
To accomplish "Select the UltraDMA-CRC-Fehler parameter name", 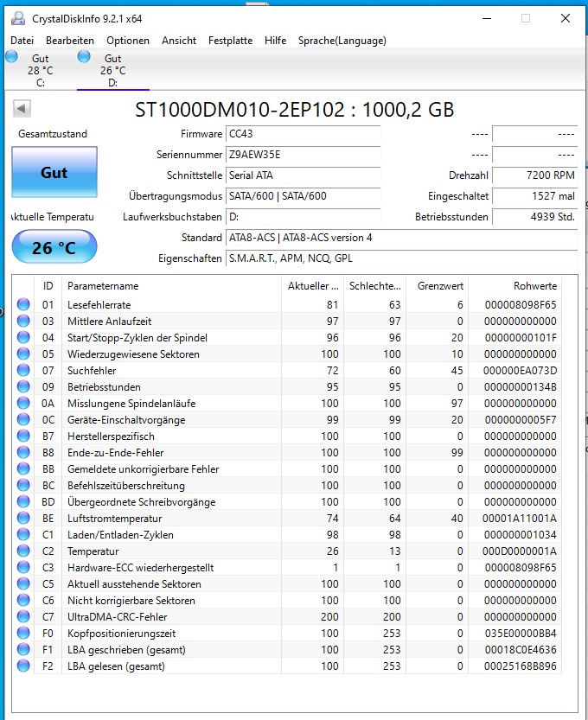I will coord(117,617).
